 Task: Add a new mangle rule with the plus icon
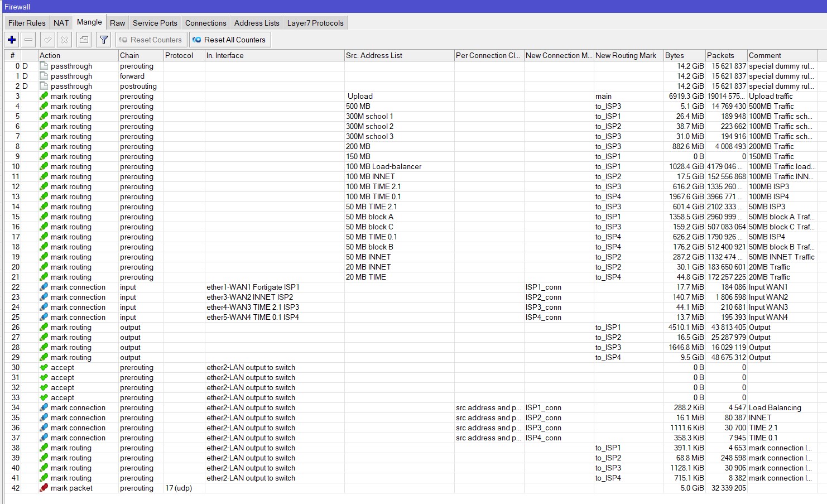(11, 39)
